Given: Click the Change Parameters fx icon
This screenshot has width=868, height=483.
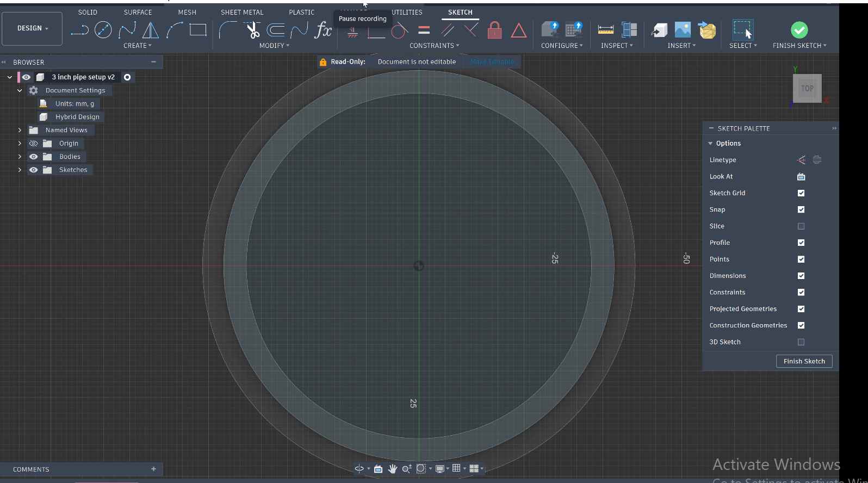Looking at the screenshot, I should pyautogui.click(x=323, y=30).
